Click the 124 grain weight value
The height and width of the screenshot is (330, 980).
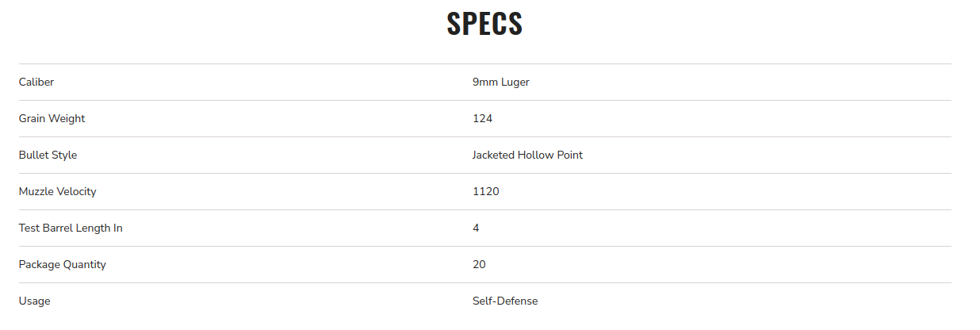click(483, 118)
